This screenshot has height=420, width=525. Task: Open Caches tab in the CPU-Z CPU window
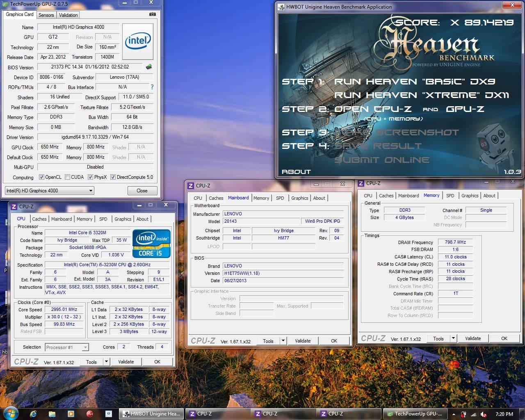pos(39,219)
